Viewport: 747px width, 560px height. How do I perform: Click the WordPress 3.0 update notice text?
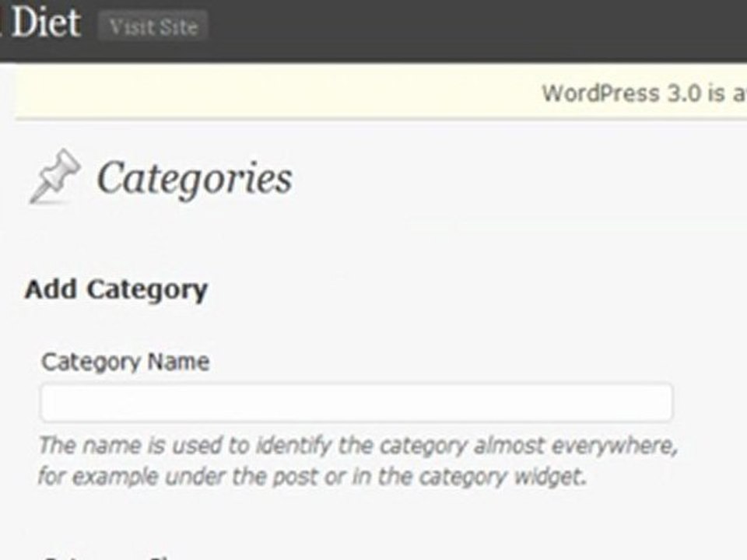tap(644, 93)
